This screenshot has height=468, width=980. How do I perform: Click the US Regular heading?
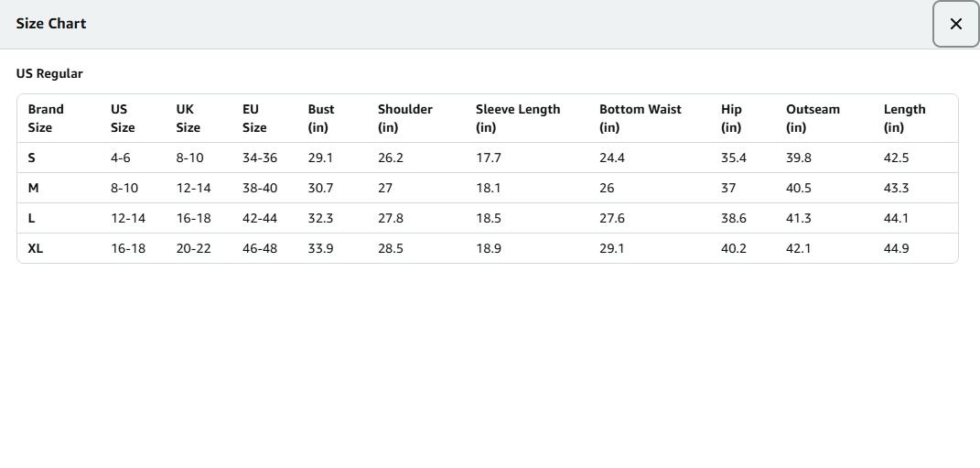point(49,74)
